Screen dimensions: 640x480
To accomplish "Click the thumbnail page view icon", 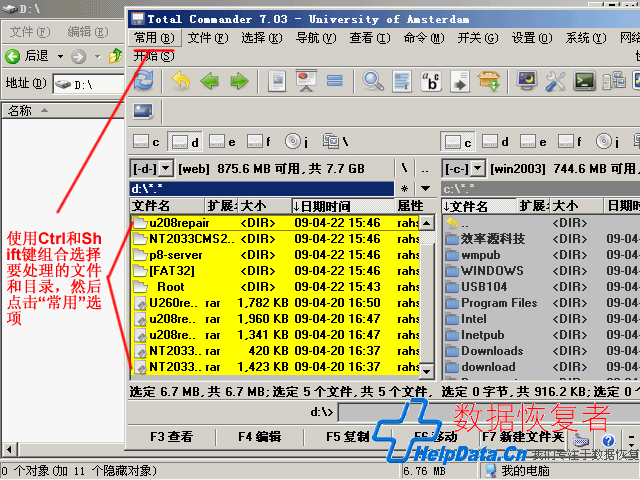I will [277, 81].
